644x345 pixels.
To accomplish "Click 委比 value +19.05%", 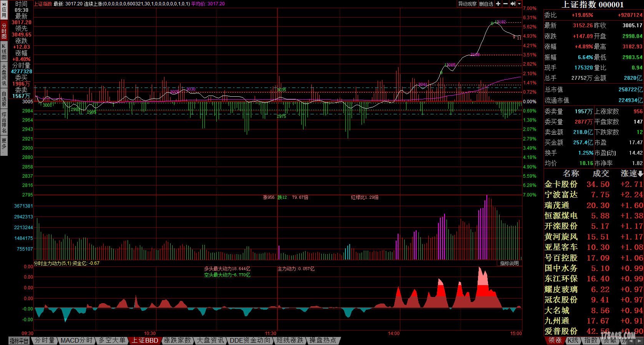I will click(x=582, y=15).
